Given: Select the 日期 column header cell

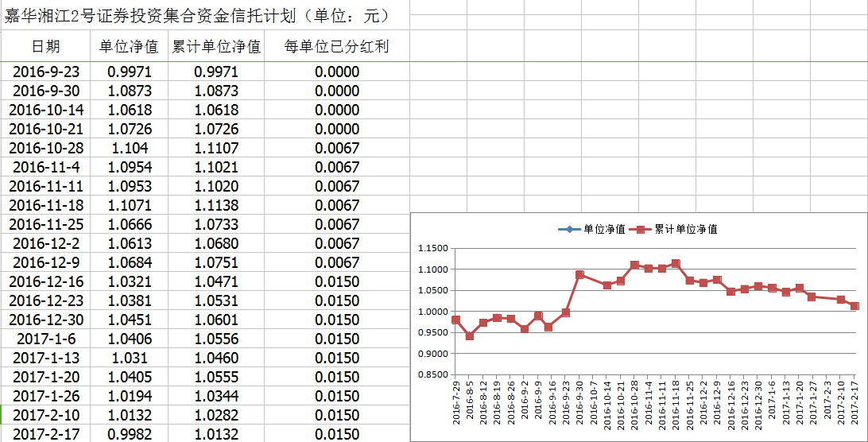Looking at the screenshot, I should [45, 47].
